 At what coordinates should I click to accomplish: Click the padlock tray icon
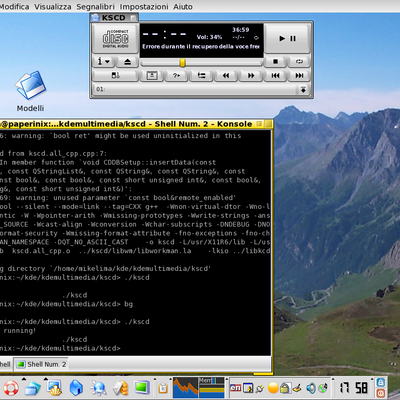284,388
